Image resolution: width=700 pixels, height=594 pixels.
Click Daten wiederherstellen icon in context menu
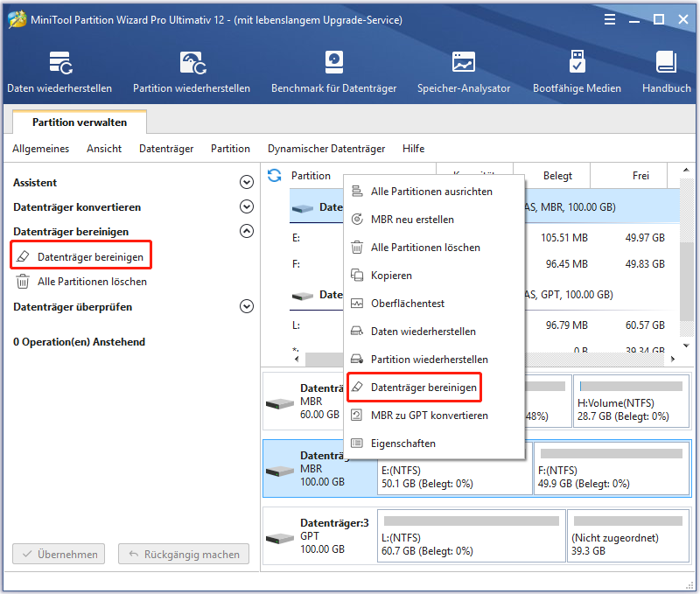click(357, 332)
